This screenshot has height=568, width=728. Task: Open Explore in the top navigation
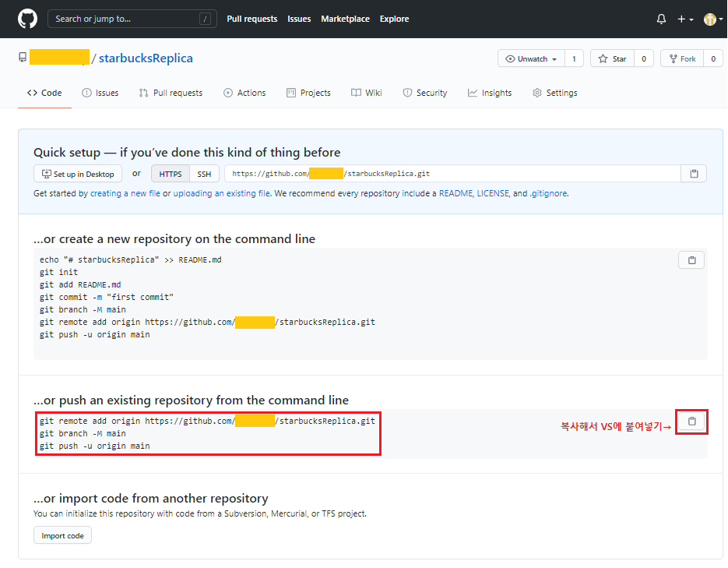coord(394,19)
